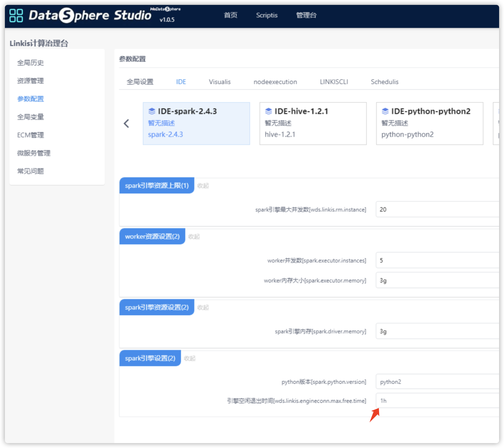The image size is (504, 448).
Task: Click the DataSphere Studio grid logo icon
Action: tap(16, 15)
